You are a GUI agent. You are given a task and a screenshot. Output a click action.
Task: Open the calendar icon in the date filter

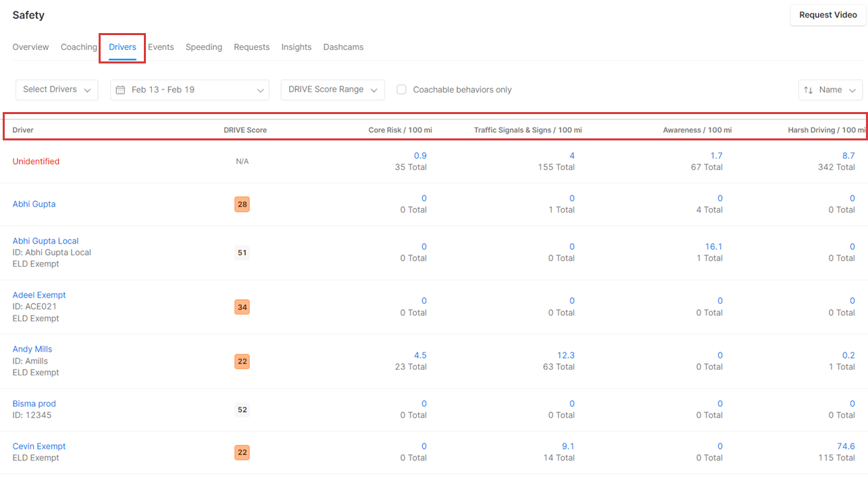[x=122, y=89]
